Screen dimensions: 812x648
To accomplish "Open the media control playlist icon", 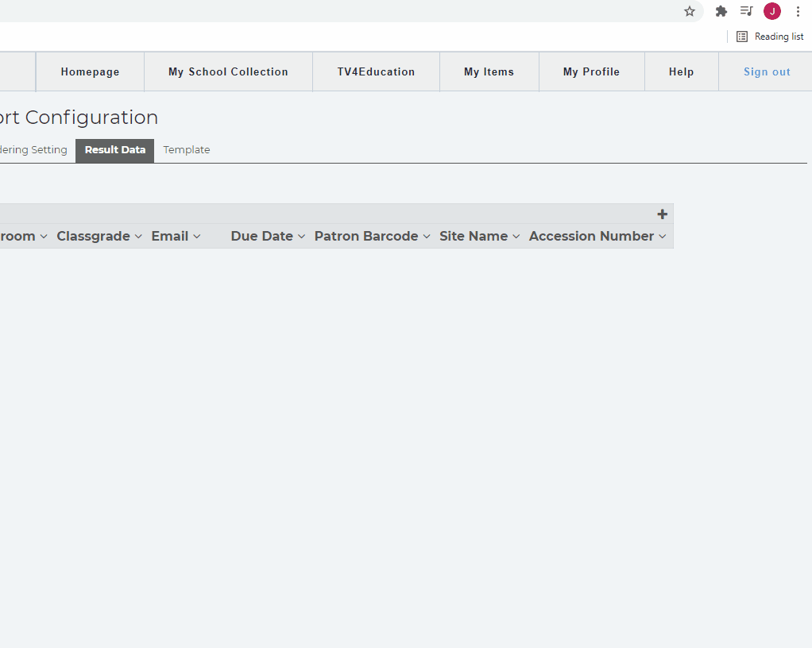I will 746,11.
